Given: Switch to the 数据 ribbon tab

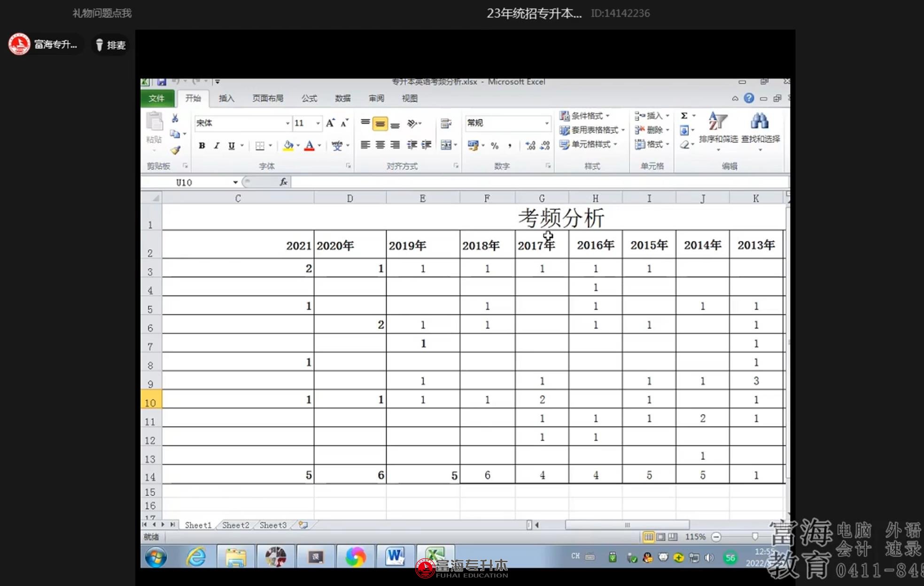Looking at the screenshot, I should click(342, 98).
